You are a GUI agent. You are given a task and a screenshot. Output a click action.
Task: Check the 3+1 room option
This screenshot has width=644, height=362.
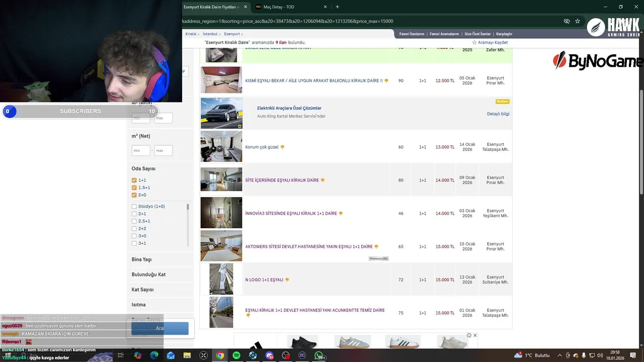[134, 243]
